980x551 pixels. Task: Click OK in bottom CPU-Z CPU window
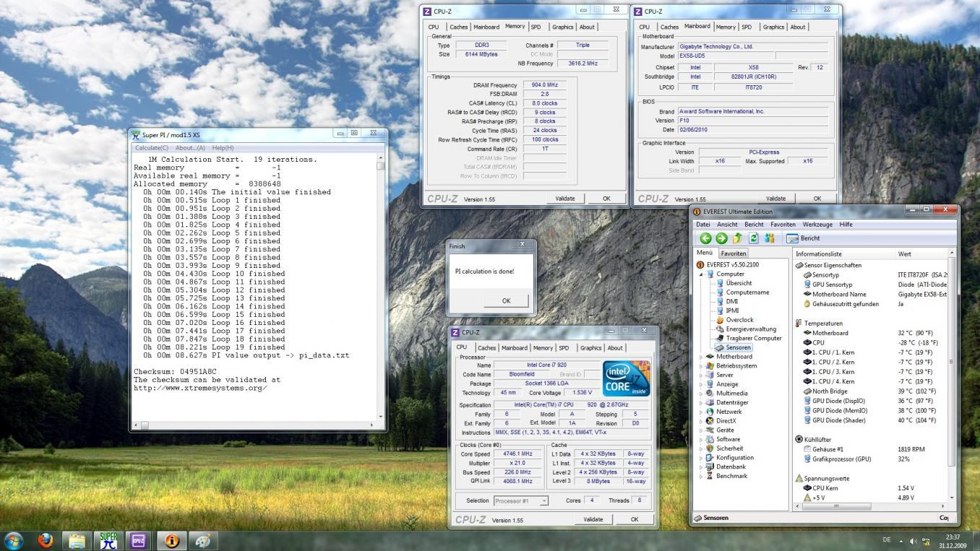[635, 519]
